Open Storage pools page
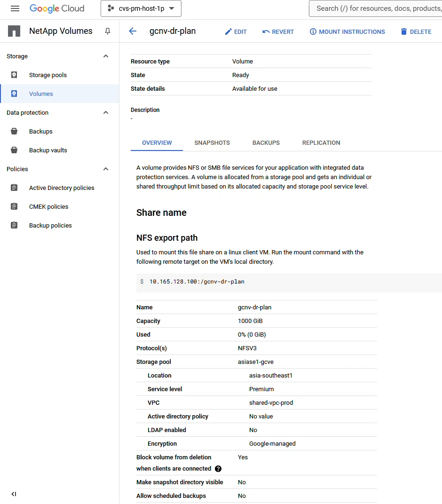The width and height of the screenshot is (442, 504). click(48, 75)
